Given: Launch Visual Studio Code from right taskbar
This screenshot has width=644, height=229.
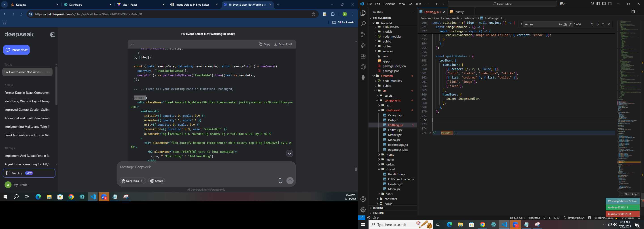Looking at the screenshot, I should tap(504, 225).
